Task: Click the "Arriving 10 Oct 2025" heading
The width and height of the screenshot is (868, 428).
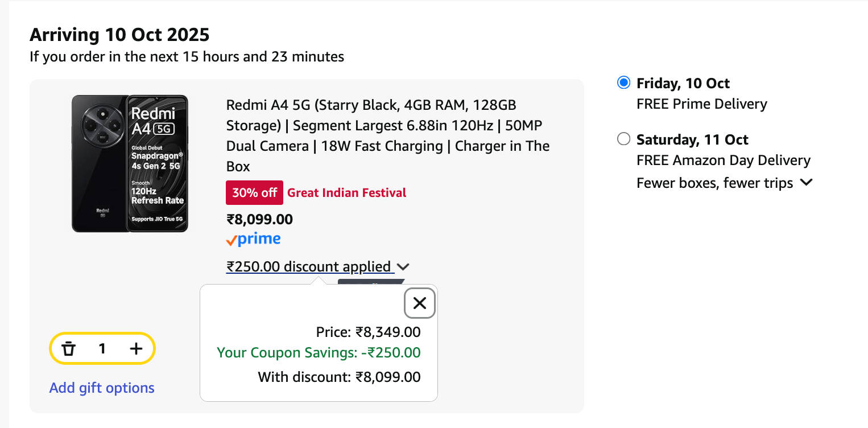Action: [119, 35]
